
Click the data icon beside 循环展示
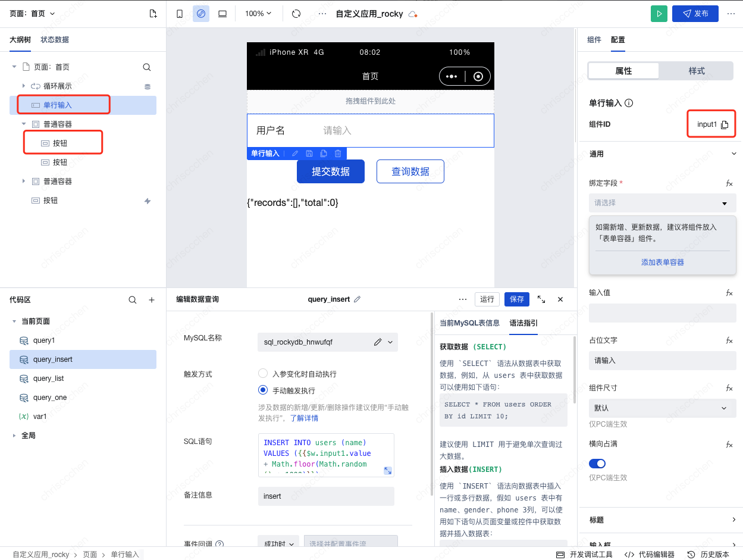148,86
